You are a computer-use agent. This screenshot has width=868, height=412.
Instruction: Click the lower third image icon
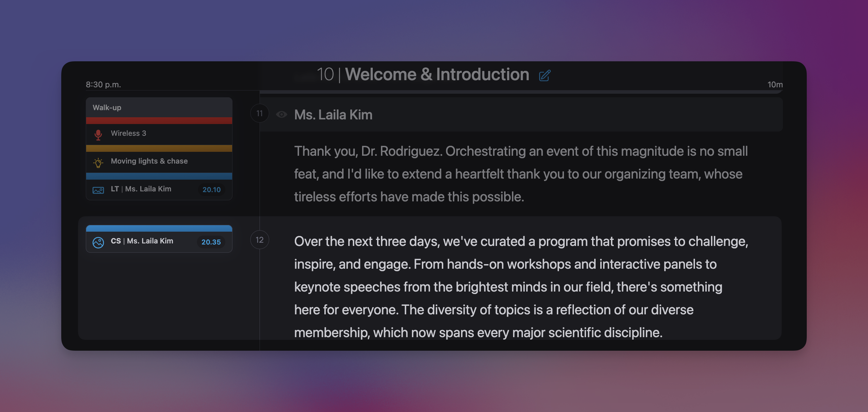[98, 190]
